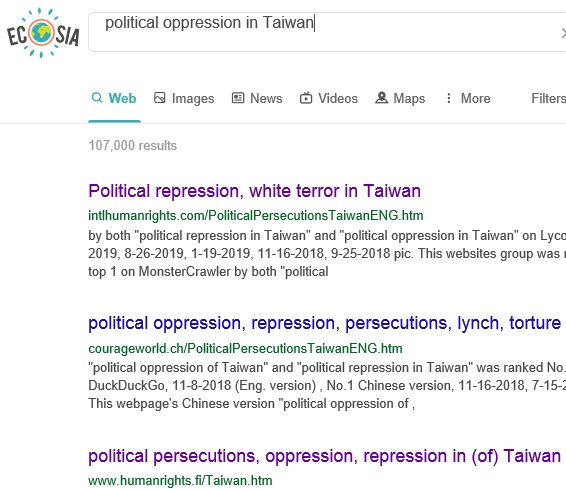The image size is (566, 489).
Task: Clear the search box with X
Action: tap(563, 33)
